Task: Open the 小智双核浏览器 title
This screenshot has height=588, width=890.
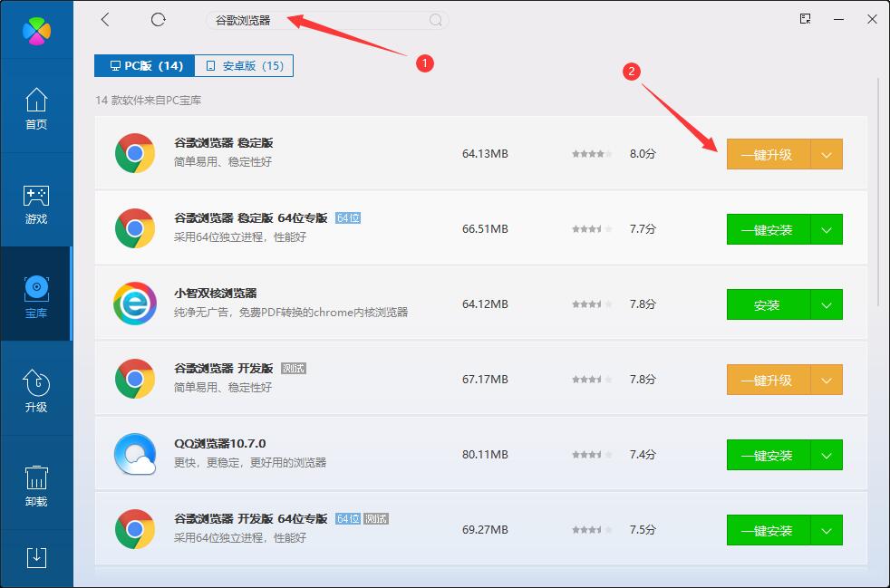Action: tap(215, 294)
